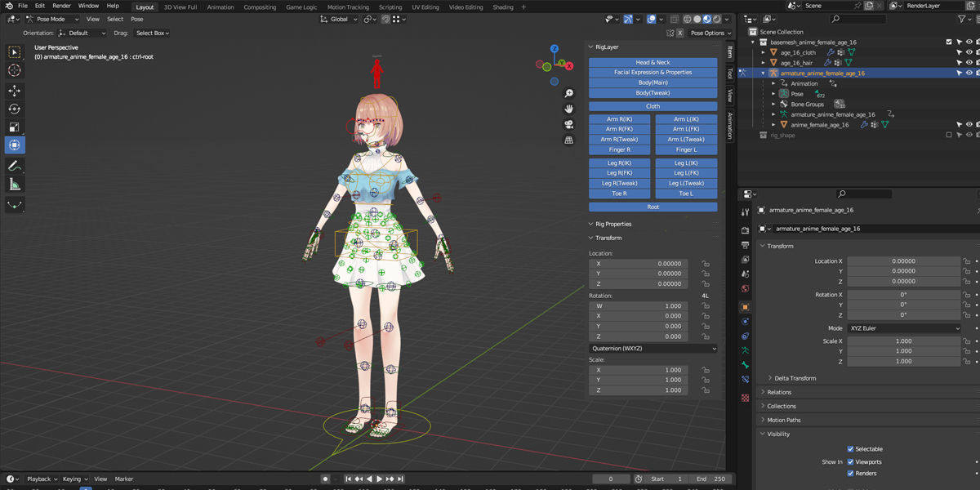Click the Head & Neck rig layer button
980x490 pixels.
pos(653,62)
